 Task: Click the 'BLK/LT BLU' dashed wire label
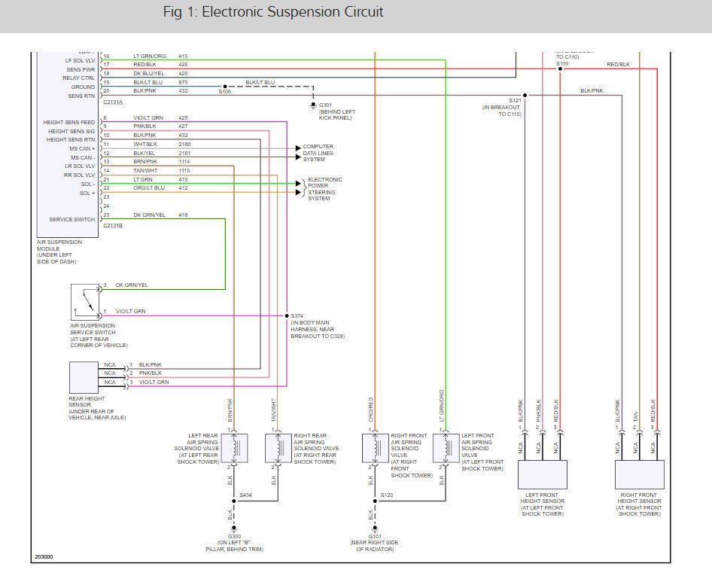(x=260, y=82)
